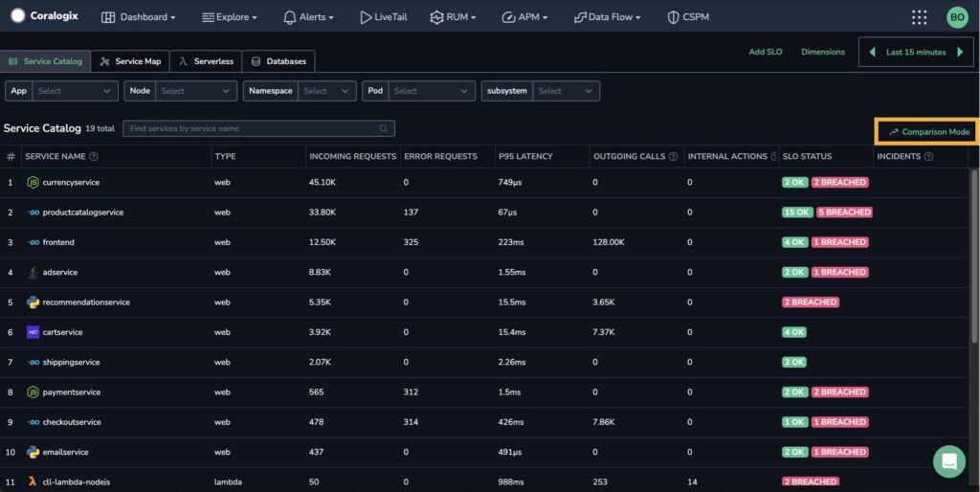The height and width of the screenshot is (492, 980).
Task: Click adservice 1.55ms latency value
Action: [512, 273]
